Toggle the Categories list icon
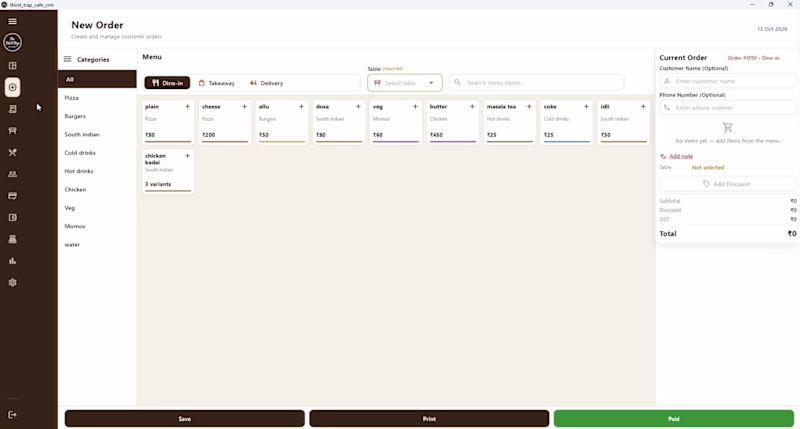 [x=67, y=59]
